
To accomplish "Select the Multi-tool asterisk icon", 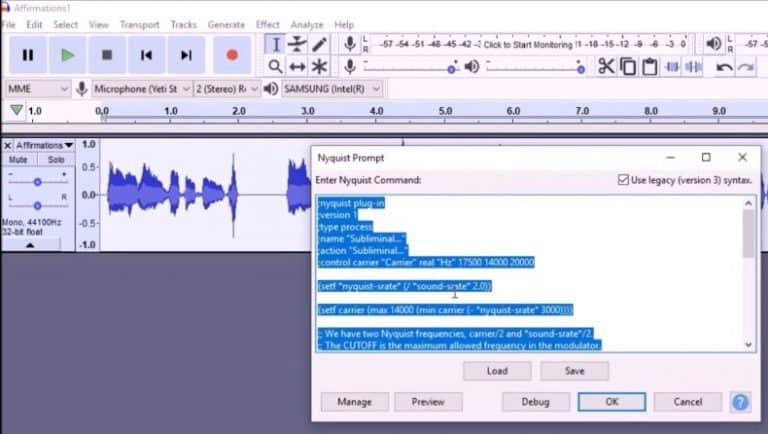I will point(319,66).
